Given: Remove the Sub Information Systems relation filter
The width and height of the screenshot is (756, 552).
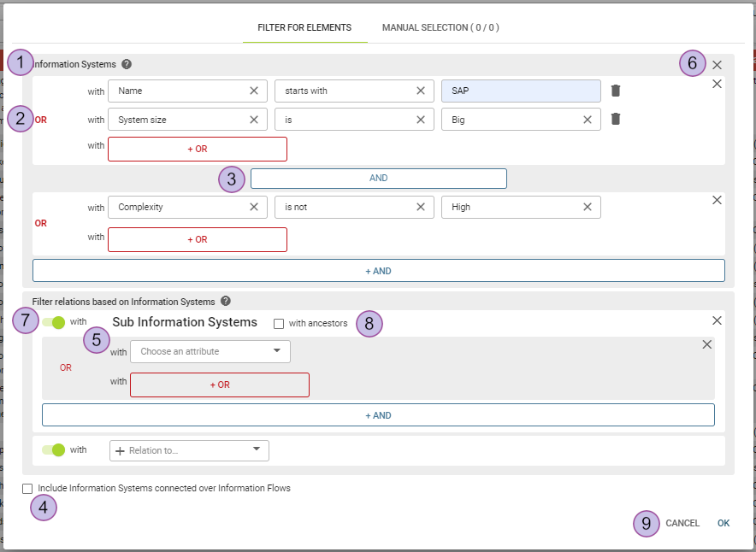Looking at the screenshot, I should pyautogui.click(x=717, y=320).
